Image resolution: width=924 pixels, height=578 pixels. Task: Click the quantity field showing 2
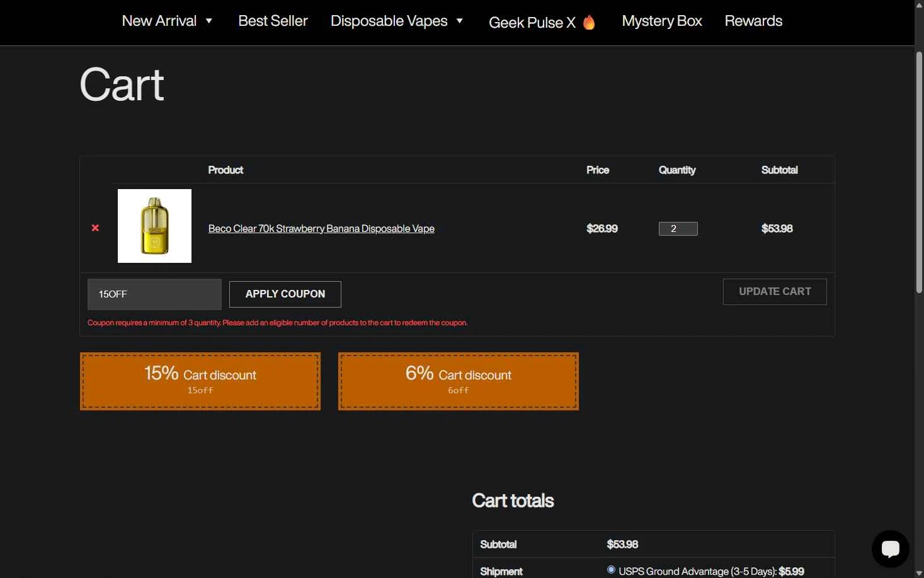678,229
